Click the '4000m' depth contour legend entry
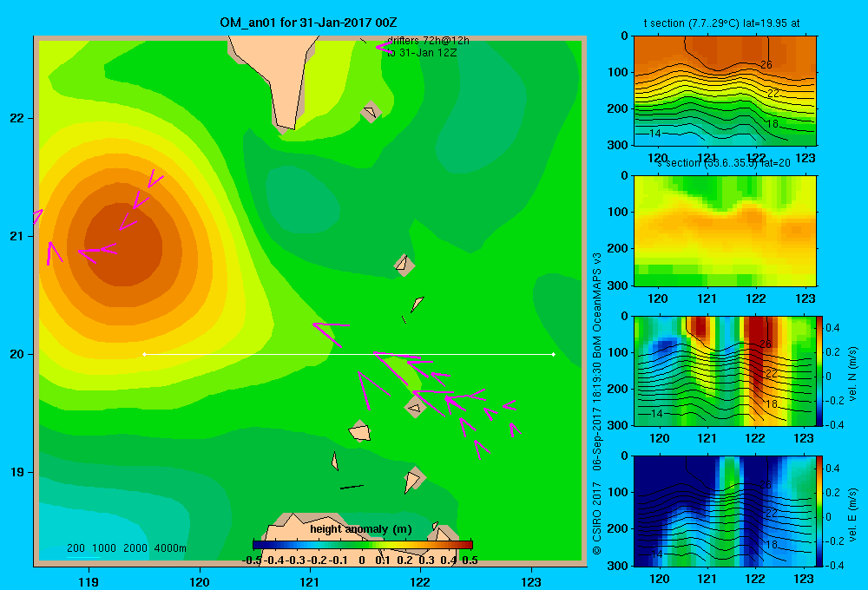Screen dimensions: 868x590 tap(170, 548)
